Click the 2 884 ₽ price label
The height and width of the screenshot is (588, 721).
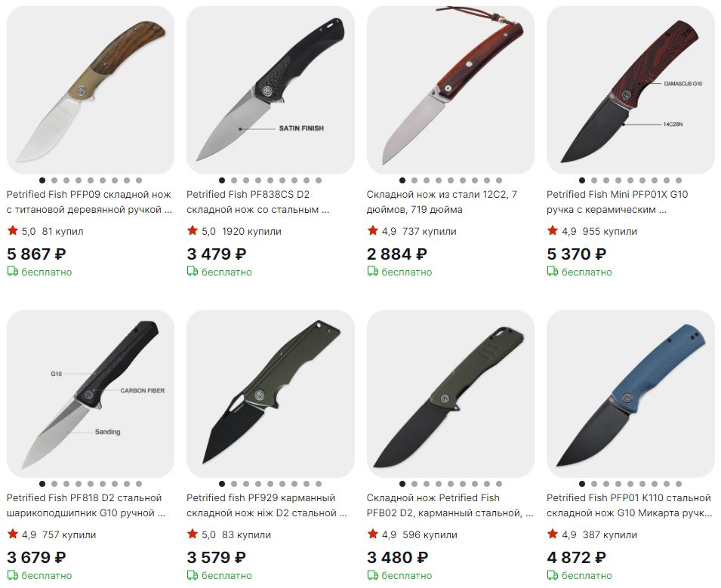(x=397, y=254)
